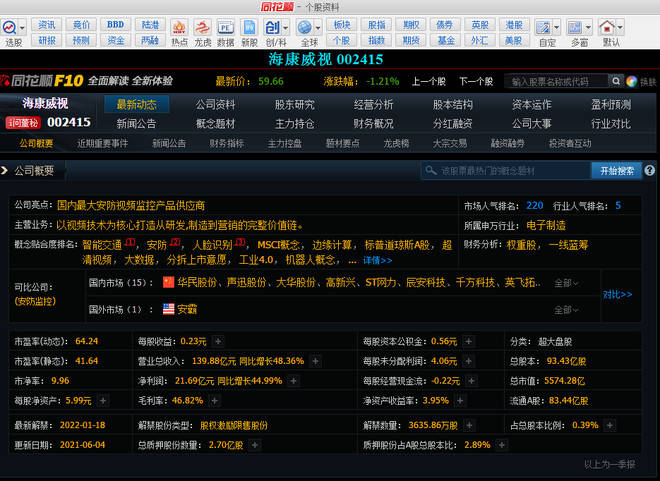Open the 详情>> concept details link
The image size is (660, 481).
(378, 260)
